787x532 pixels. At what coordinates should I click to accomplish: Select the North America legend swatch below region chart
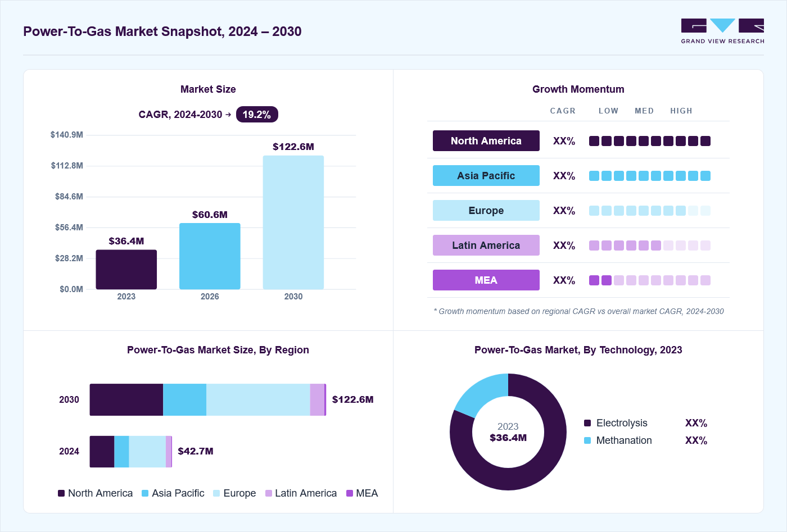coord(61,493)
